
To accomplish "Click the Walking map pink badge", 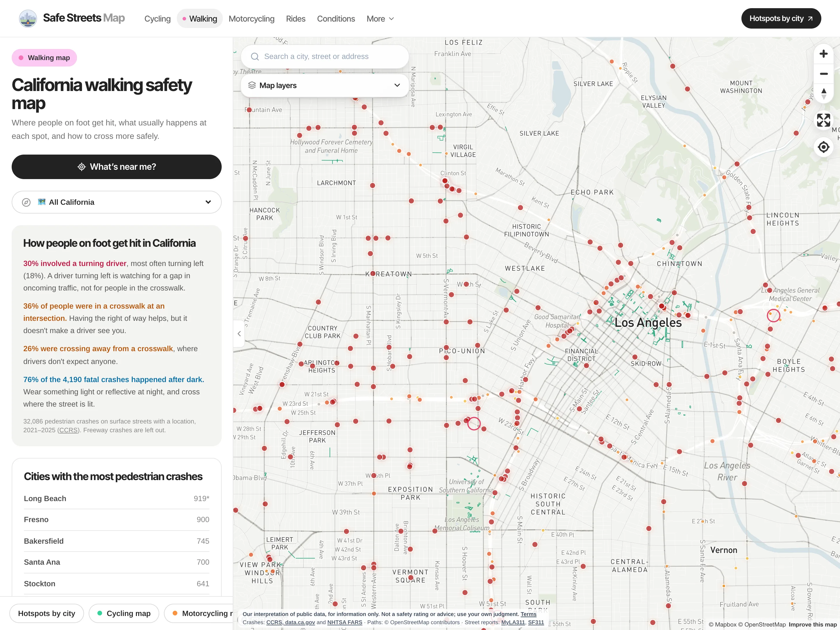I will tap(44, 58).
